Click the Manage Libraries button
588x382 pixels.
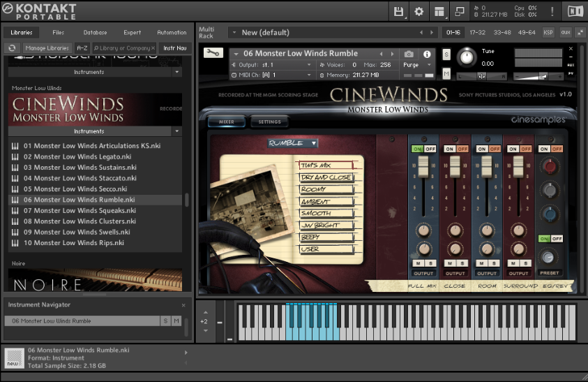(47, 48)
